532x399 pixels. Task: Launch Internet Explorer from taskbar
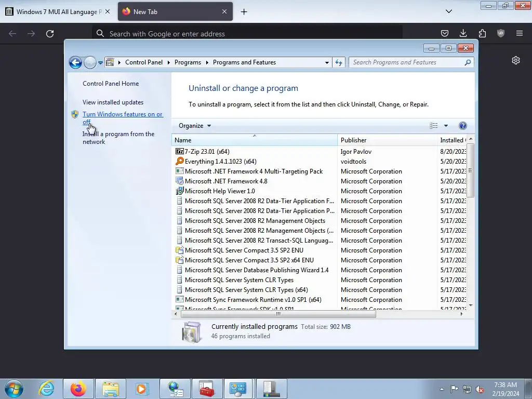(x=46, y=389)
